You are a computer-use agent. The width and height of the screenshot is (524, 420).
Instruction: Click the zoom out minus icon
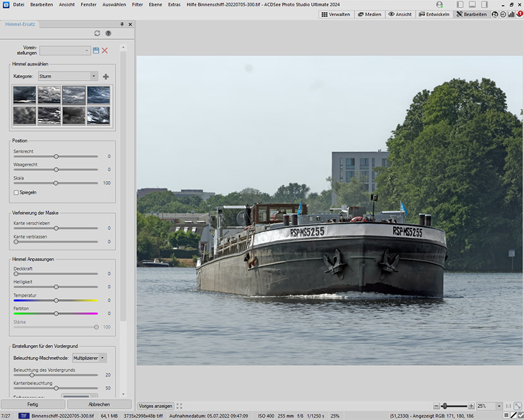436,406
